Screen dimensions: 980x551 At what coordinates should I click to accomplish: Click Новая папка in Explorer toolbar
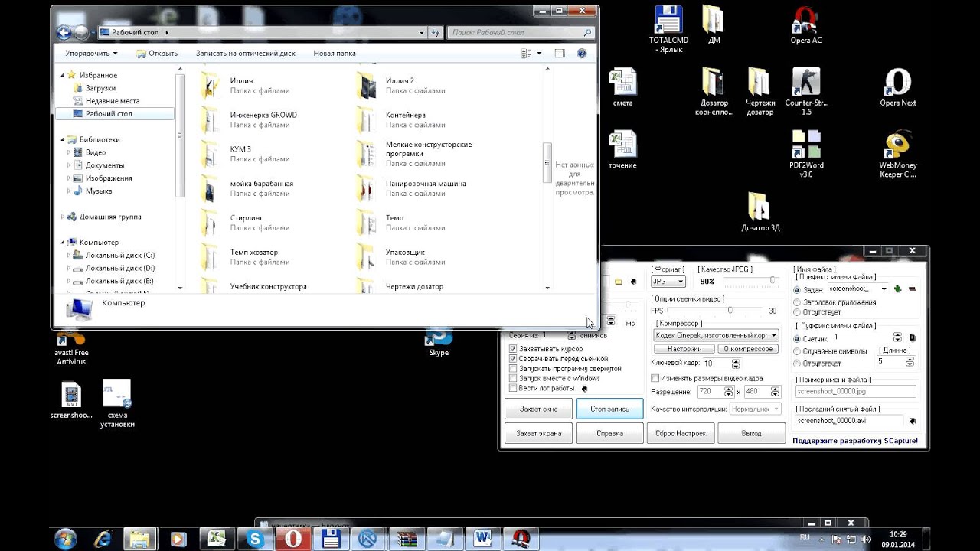tap(335, 54)
